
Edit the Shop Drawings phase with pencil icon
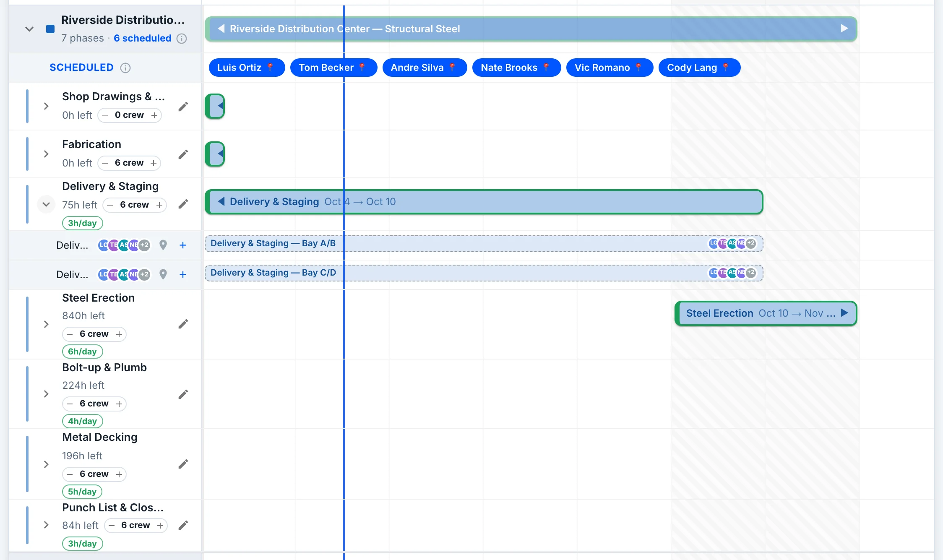(183, 107)
